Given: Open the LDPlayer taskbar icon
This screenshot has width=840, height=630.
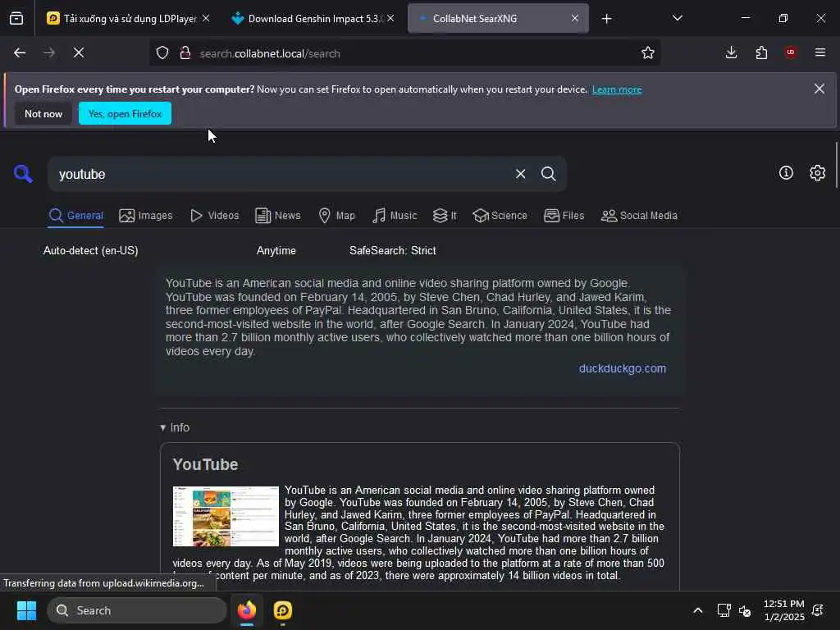Looking at the screenshot, I should (x=282, y=610).
